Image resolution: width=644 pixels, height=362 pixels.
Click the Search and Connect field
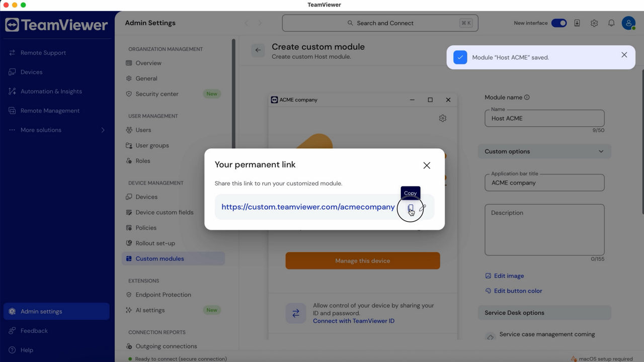pyautogui.click(x=380, y=23)
